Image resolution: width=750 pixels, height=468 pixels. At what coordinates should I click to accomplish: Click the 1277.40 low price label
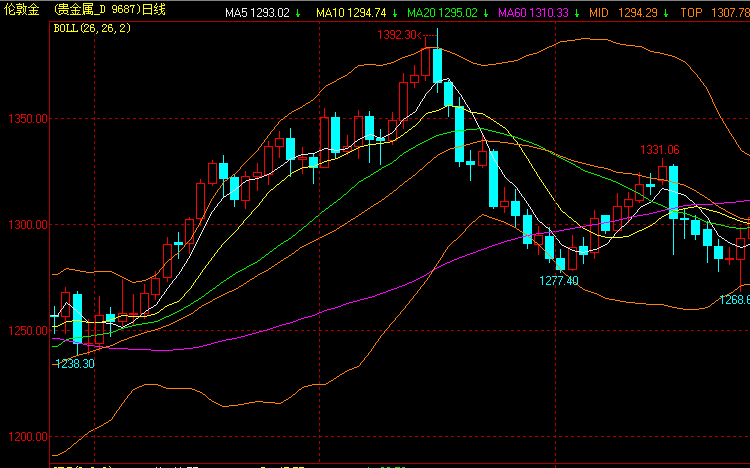[x=559, y=280]
